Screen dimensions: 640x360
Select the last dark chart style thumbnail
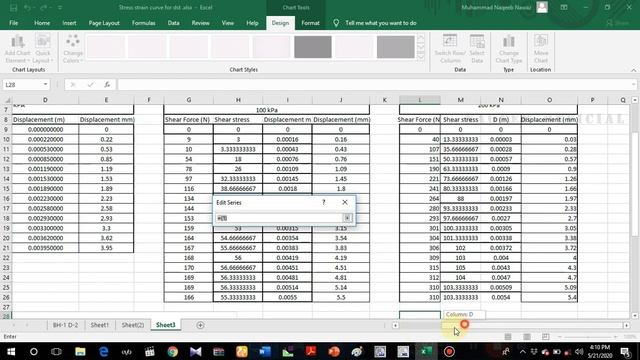tap(396, 47)
